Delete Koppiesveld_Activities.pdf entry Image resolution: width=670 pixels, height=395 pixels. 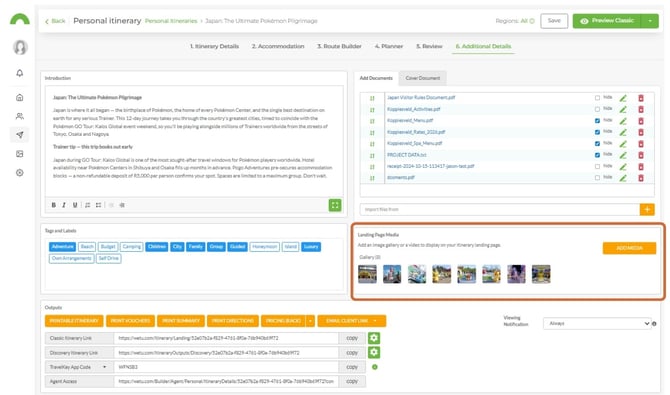[x=641, y=109]
